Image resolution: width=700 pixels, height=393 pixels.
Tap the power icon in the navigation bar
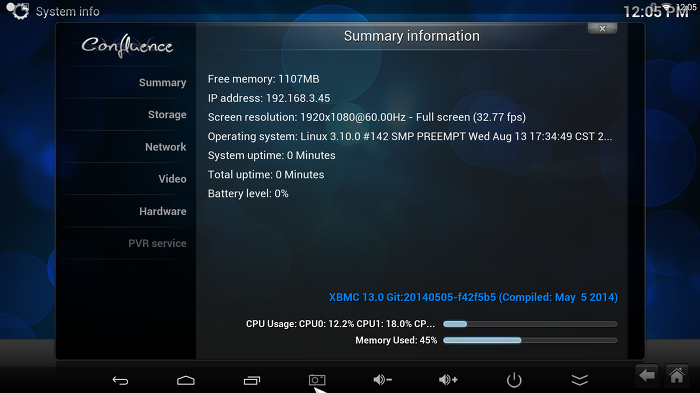click(514, 380)
